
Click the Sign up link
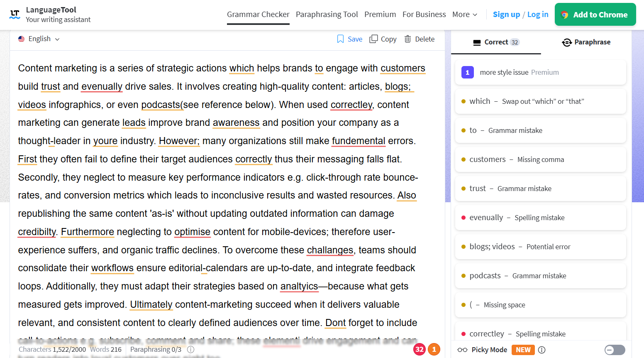(x=506, y=14)
